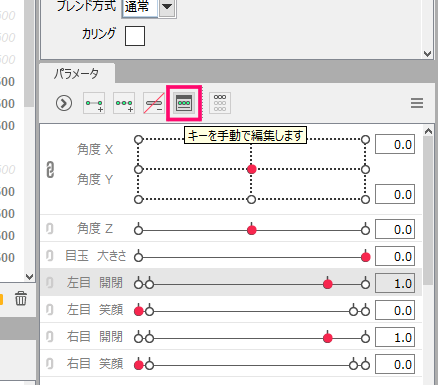Toggle the カリング checkbox
438x385 pixels.
point(135,36)
